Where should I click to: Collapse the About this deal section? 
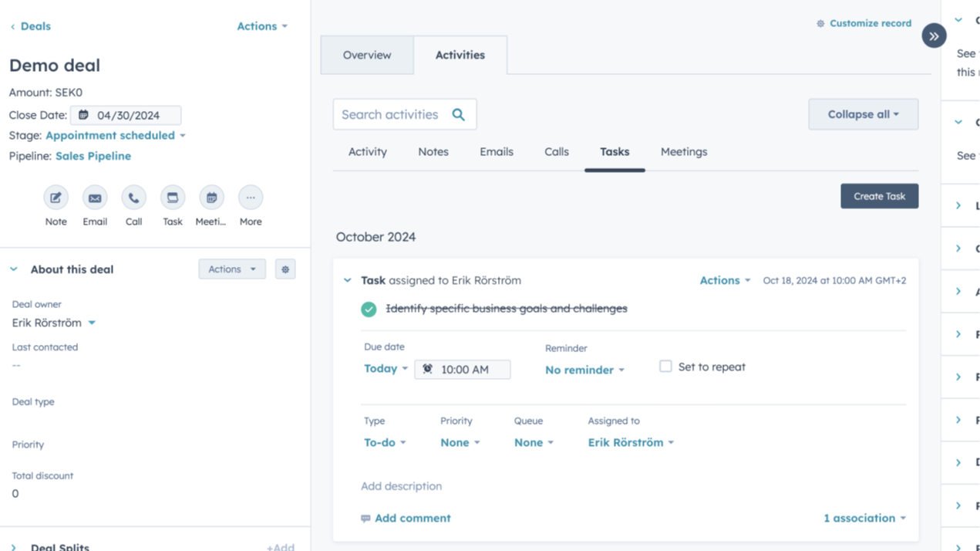[x=14, y=269]
